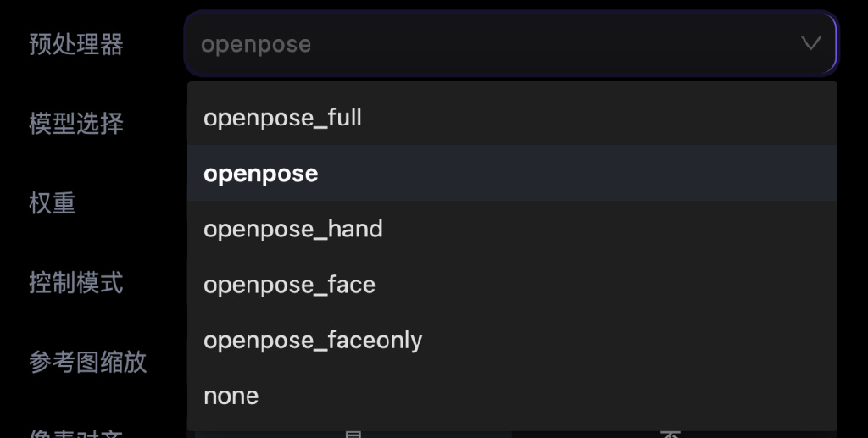Click the empty space right of the none option

(547, 396)
